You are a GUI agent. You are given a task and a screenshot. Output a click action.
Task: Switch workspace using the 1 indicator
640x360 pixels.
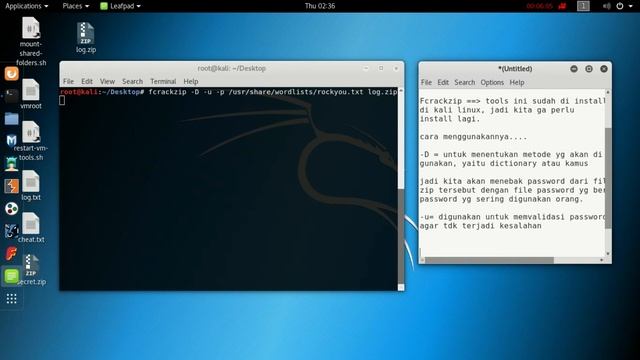pos(583,6)
